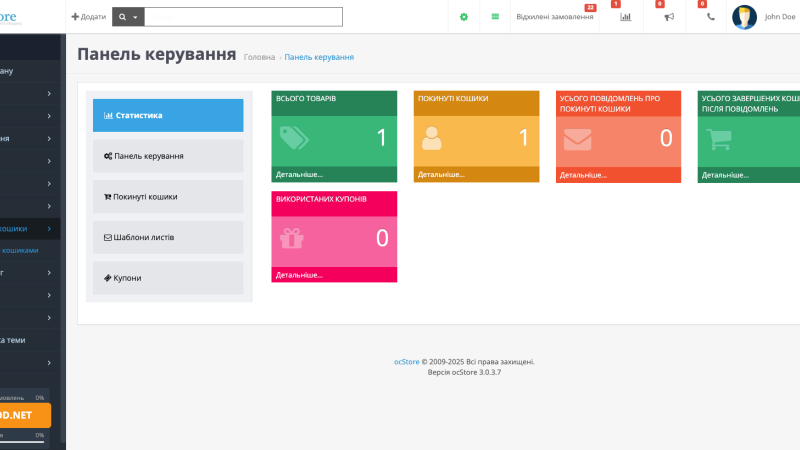Select the Покинуті кошики side tab
The width and height of the screenshot is (800, 450).
pyautogui.click(x=168, y=197)
